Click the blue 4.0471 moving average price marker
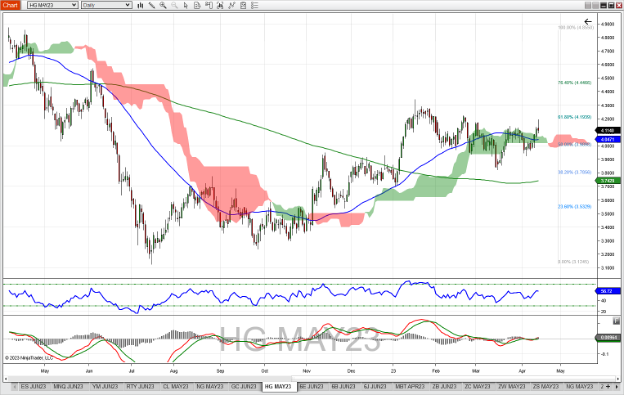 [x=608, y=140]
